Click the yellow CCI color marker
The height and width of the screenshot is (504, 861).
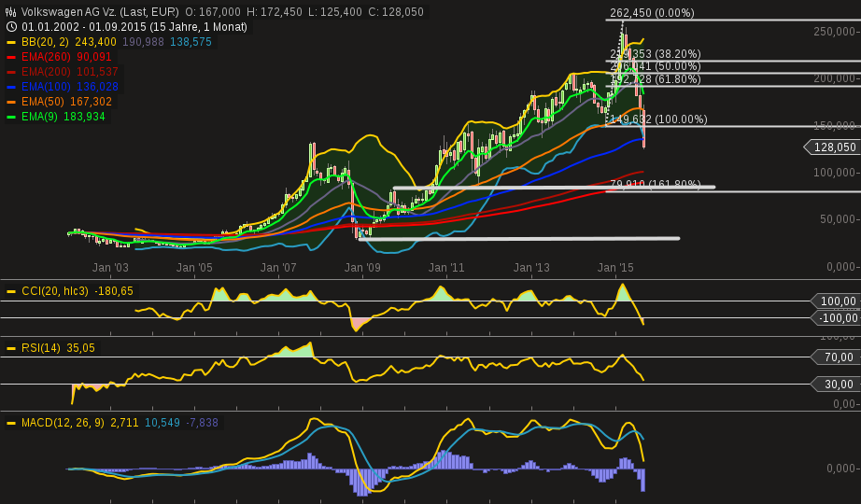point(11,291)
